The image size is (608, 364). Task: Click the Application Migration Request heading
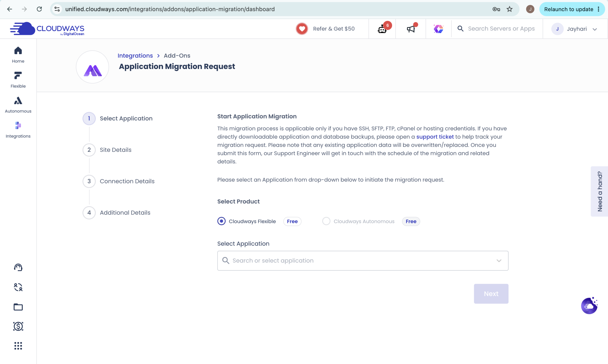coord(177,66)
